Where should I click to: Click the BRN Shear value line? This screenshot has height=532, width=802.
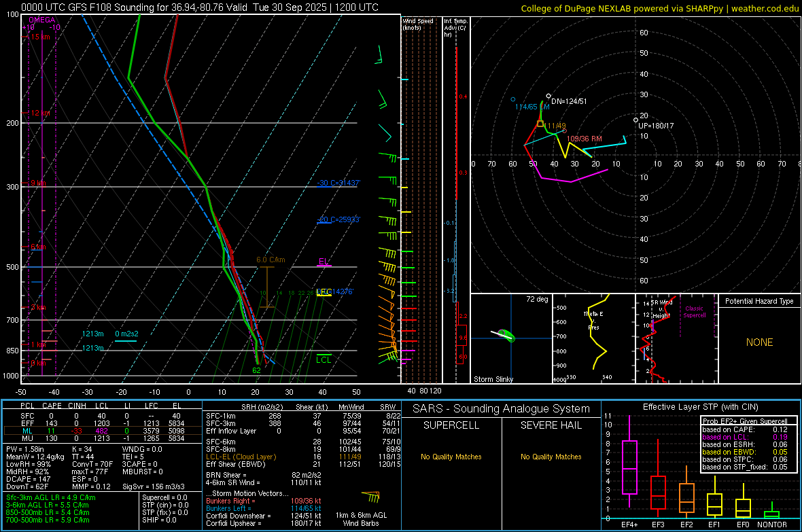point(264,475)
